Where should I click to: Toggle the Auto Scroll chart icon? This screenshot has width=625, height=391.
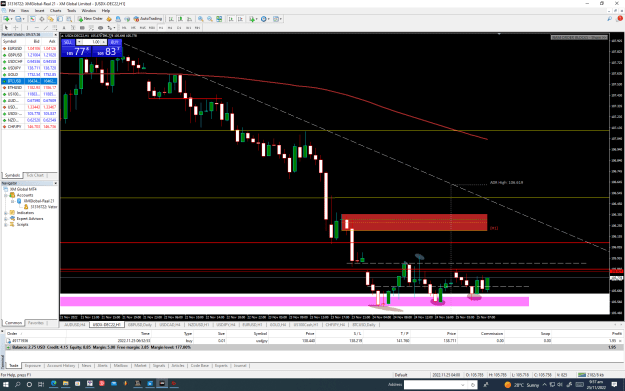coord(231,19)
